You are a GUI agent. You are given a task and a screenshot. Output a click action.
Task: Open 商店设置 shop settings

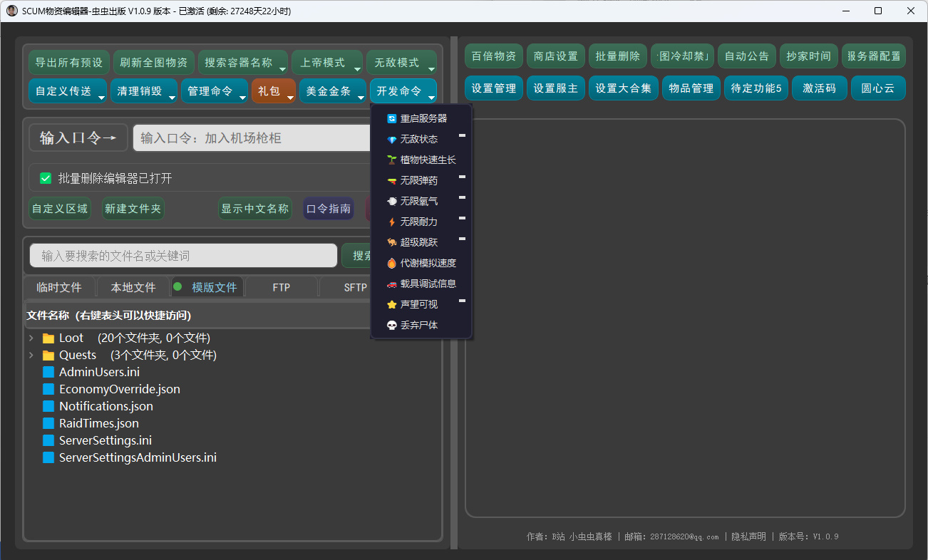(x=556, y=56)
